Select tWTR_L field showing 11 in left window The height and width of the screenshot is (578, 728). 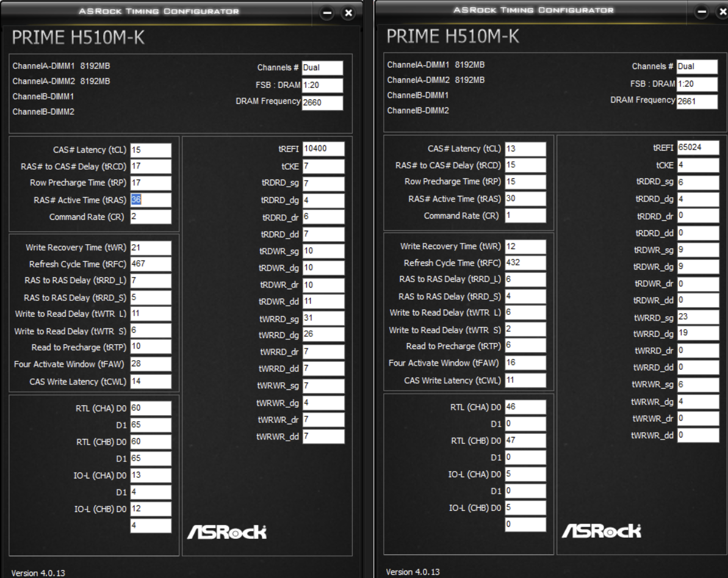tap(151, 313)
